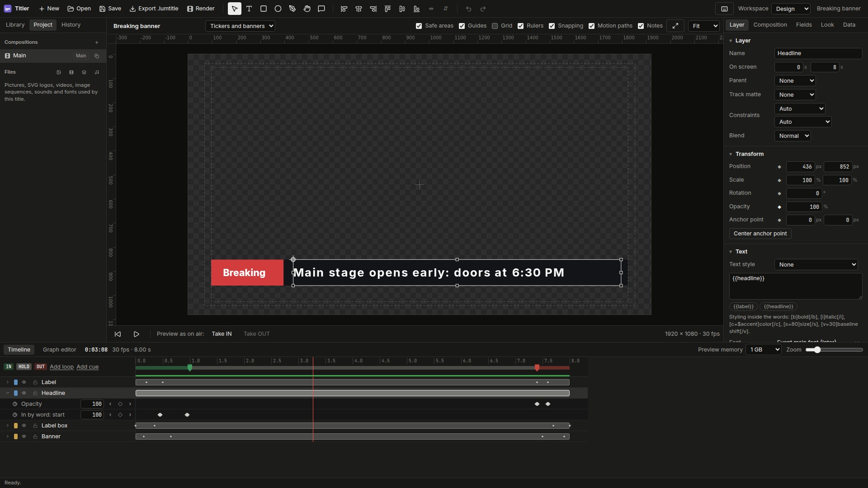Expand the Label layer in timeline
This screenshot has height=488, width=868.
point(7,382)
